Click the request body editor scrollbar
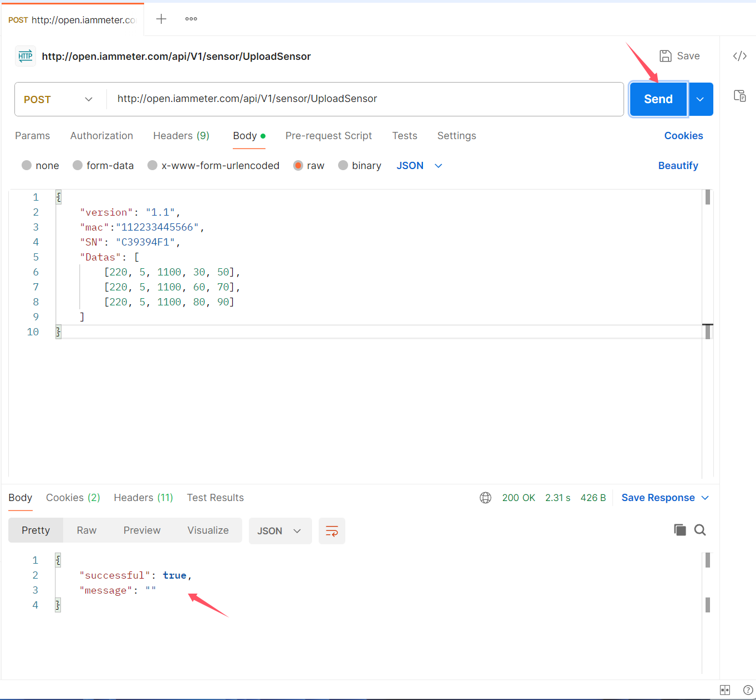 click(x=708, y=197)
